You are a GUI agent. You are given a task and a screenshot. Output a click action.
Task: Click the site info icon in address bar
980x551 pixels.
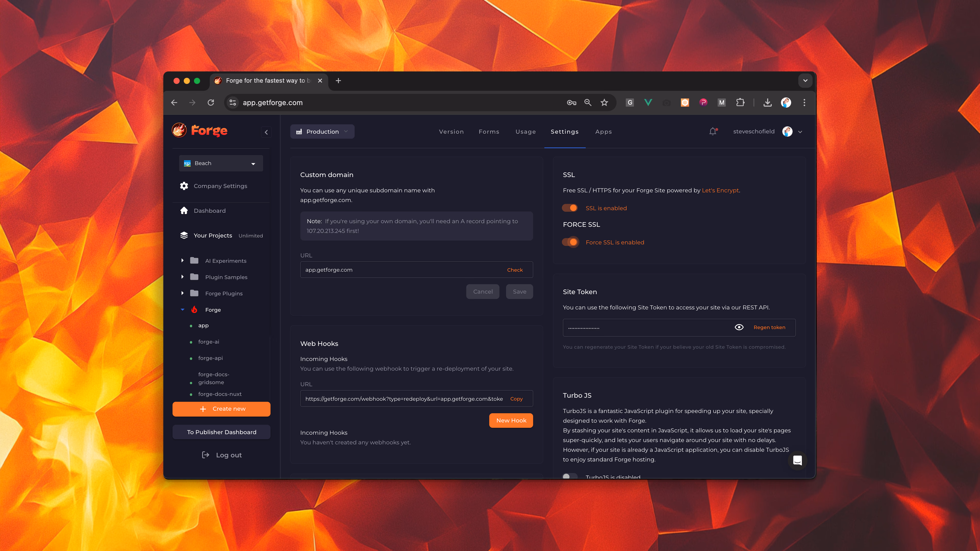tap(233, 103)
